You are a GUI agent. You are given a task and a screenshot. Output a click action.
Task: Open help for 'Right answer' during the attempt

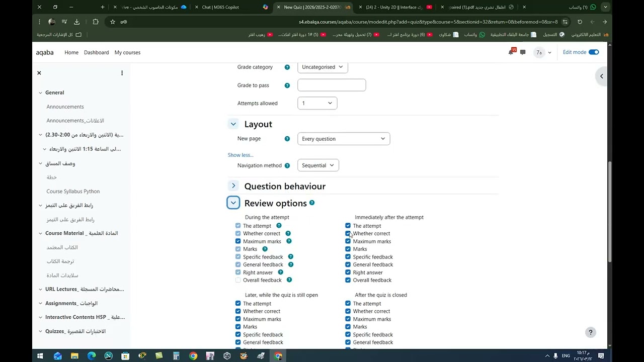point(280,272)
